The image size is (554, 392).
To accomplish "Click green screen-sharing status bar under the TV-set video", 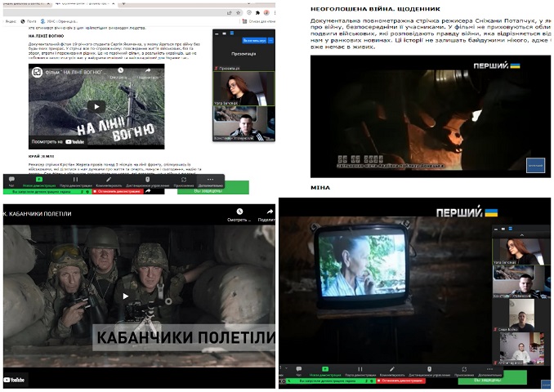I will (x=330, y=381).
